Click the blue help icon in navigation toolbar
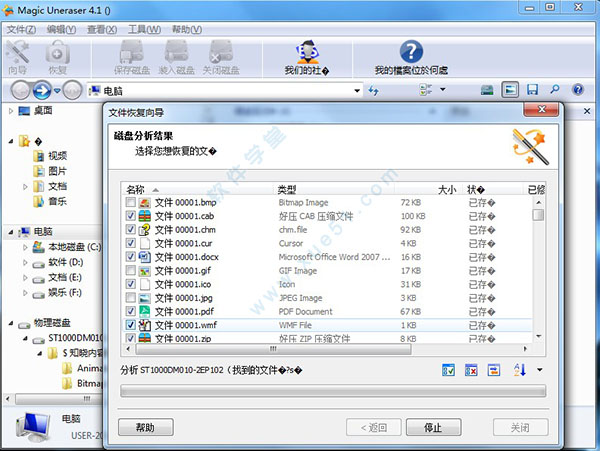600x451 pixels. pyautogui.click(x=578, y=90)
